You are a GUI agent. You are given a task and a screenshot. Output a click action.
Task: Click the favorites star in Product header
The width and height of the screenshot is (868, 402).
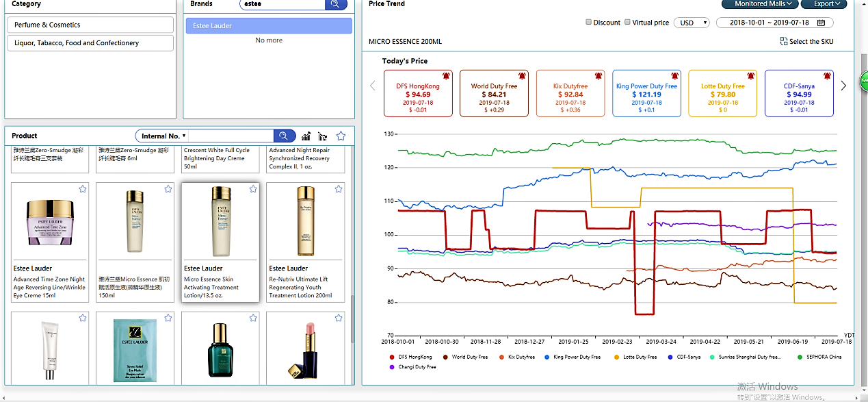(x=341, y=136)
